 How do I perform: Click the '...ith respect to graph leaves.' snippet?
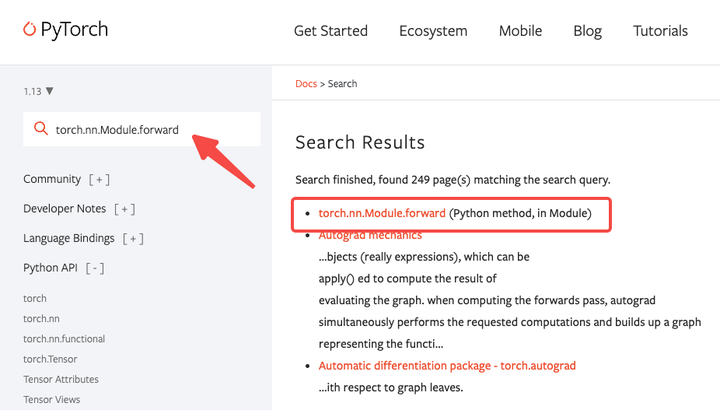(391, 388)
